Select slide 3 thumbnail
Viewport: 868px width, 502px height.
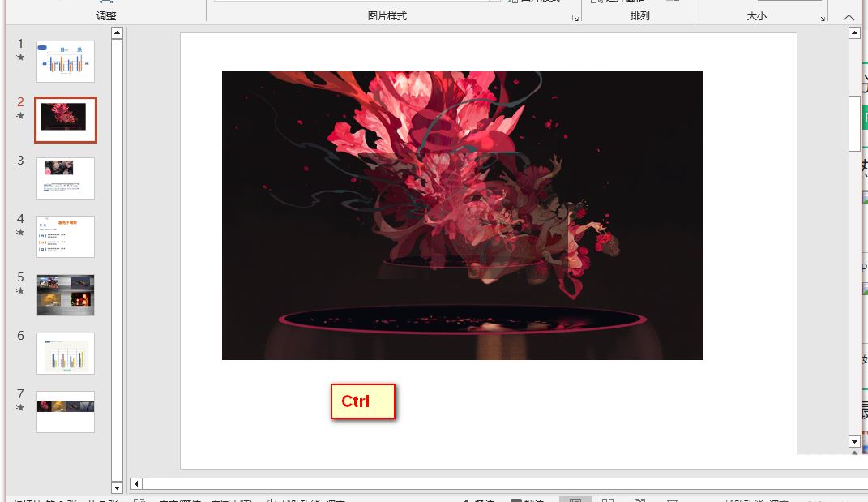point(66,178)
